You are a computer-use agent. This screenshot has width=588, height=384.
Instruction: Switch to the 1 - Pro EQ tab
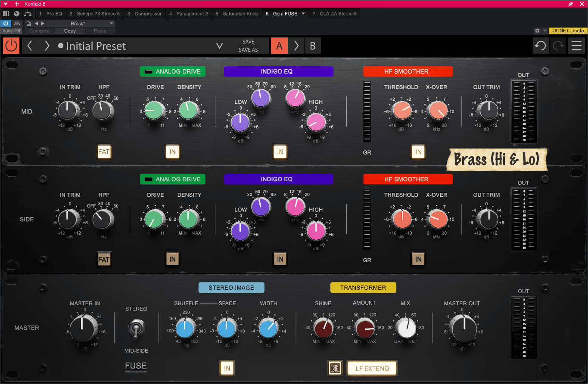[50, 14]
